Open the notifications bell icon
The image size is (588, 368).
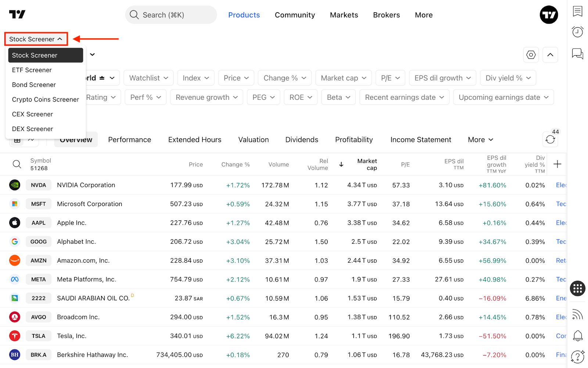click(x=578, y=336)
